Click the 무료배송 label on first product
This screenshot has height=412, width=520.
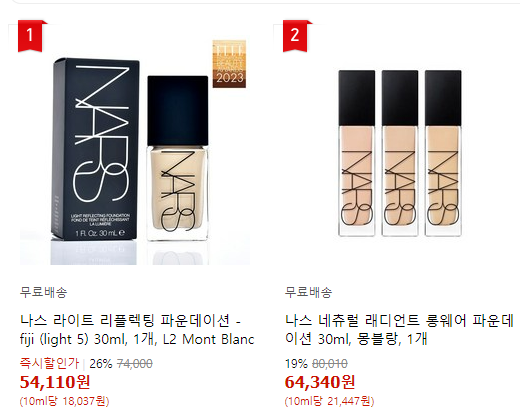pyautogui.click(x=44, y=292)
